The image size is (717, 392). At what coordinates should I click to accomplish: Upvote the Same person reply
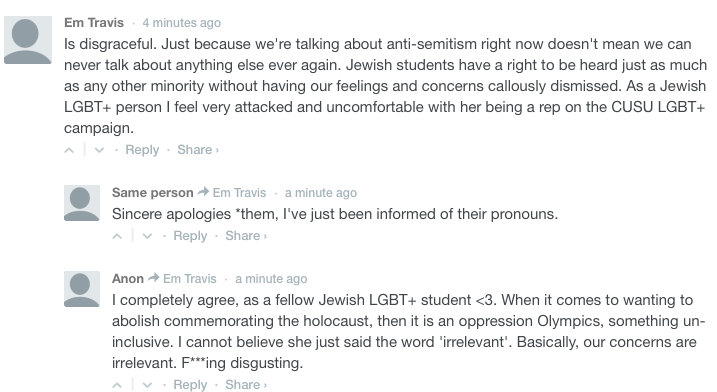[117, 236]
